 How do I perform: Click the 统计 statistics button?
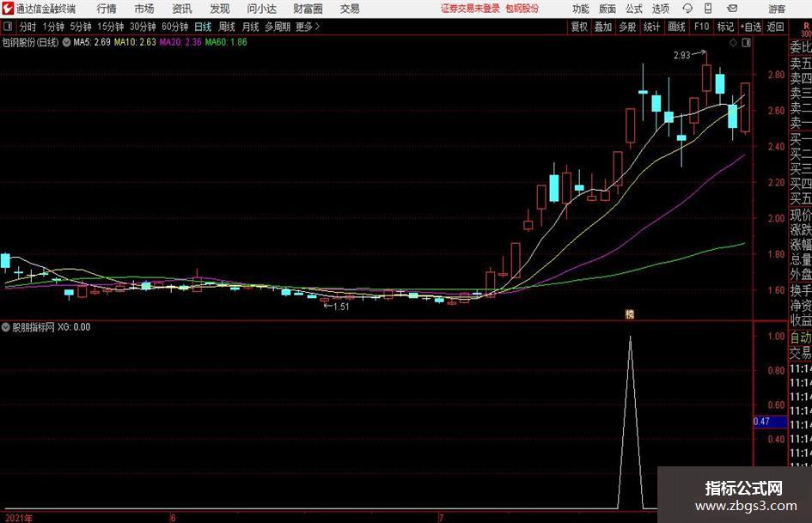click(651, 27)
